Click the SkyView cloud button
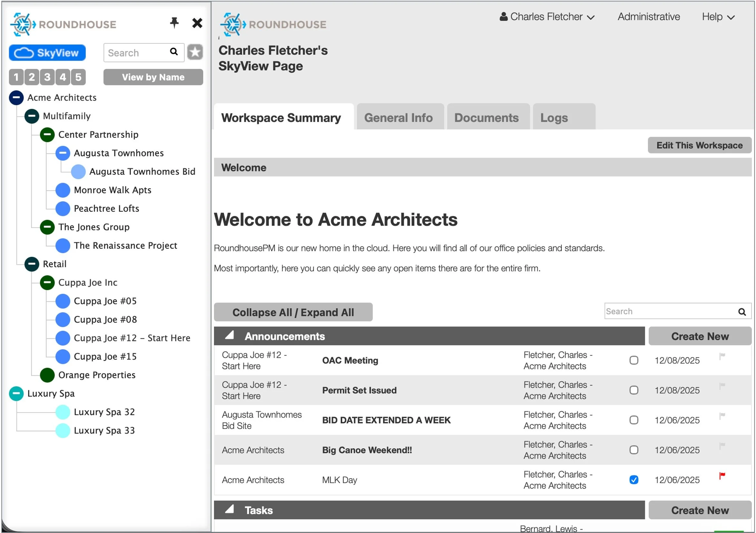 click(47, 53)
